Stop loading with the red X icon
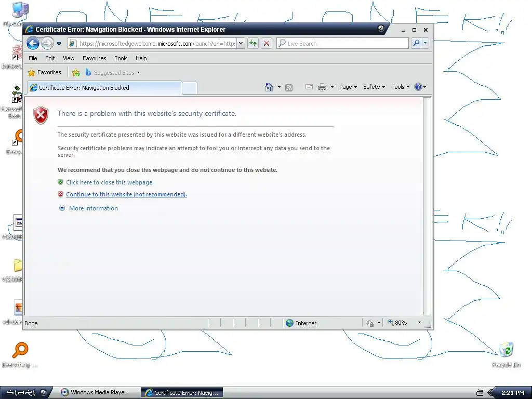Screen dimensions: 532x399 tap(267, 44)
